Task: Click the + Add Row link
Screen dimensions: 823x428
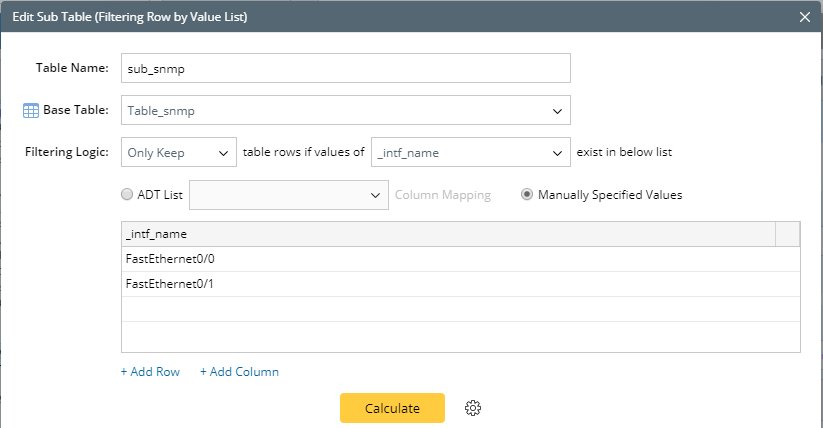Action: coord(150,372)
